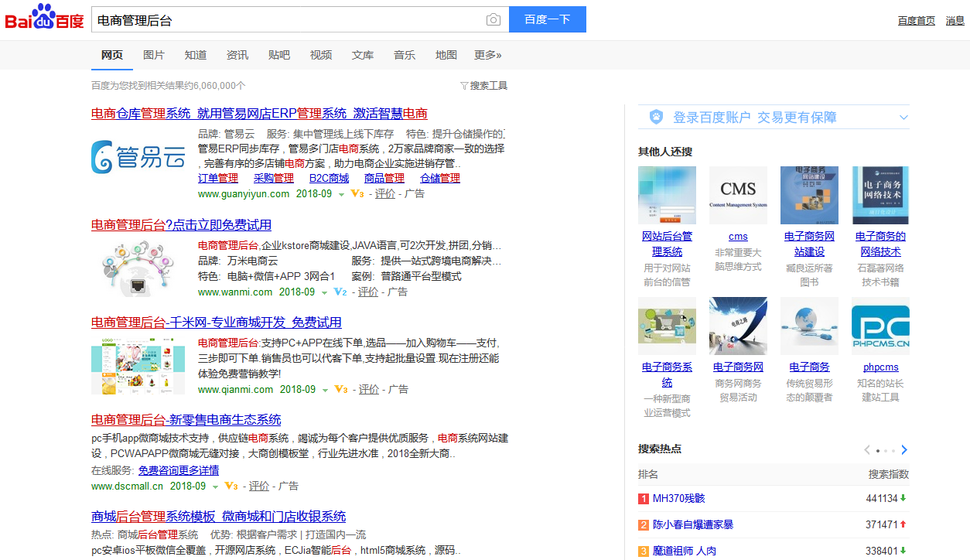Image resolution: width=970 pixels, height=560 pixels.
Task: Switch to the 视频 tab
Action: point(321,55)
